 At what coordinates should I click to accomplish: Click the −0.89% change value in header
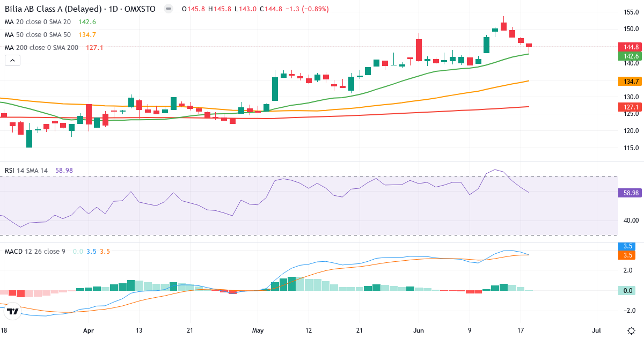(314, 9)
